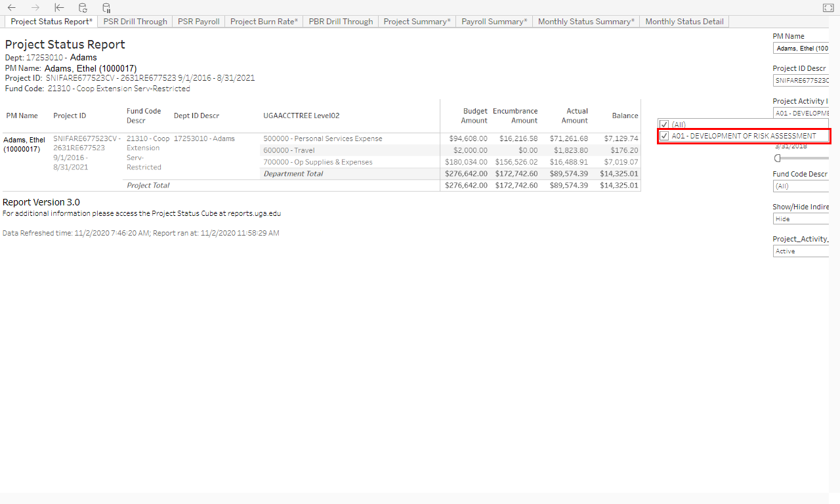
Task: Click the Undo back arrow icon
Action: pos(12,8)
